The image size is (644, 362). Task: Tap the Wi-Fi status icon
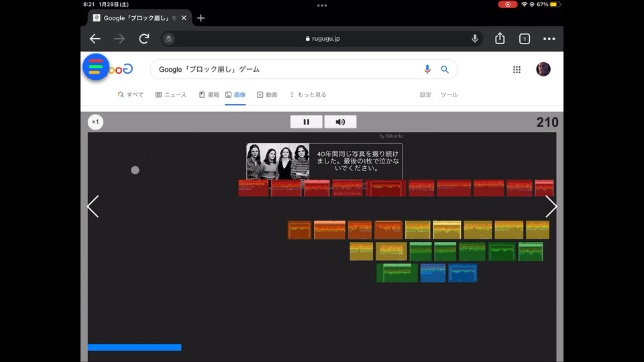click(524, 5)
